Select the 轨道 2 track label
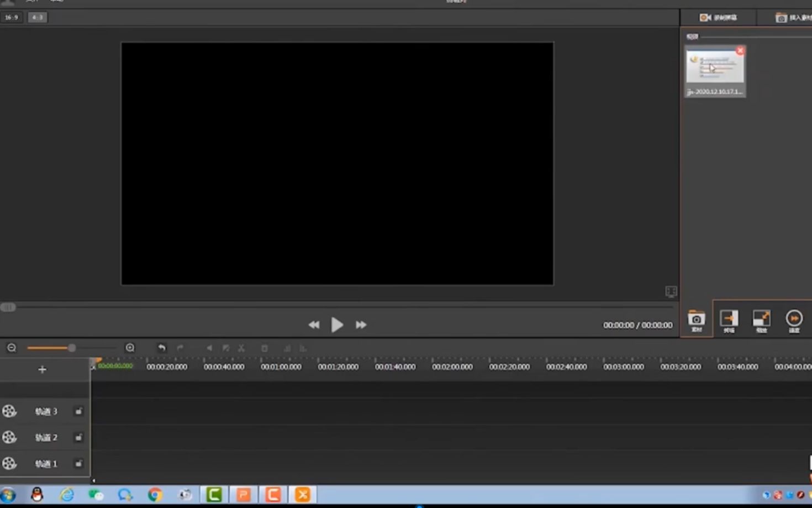Screen dimensions: 812x508 click(x=46, y=437)
